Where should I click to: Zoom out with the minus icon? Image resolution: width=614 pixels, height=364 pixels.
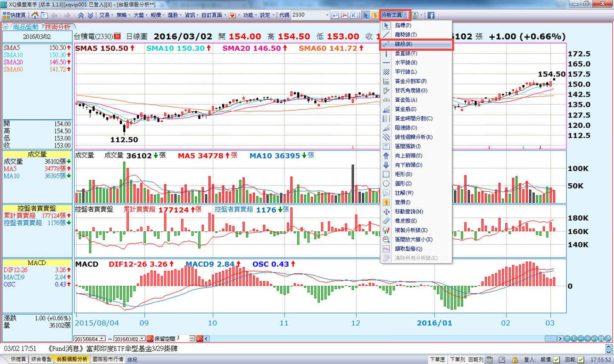[581, 339]
